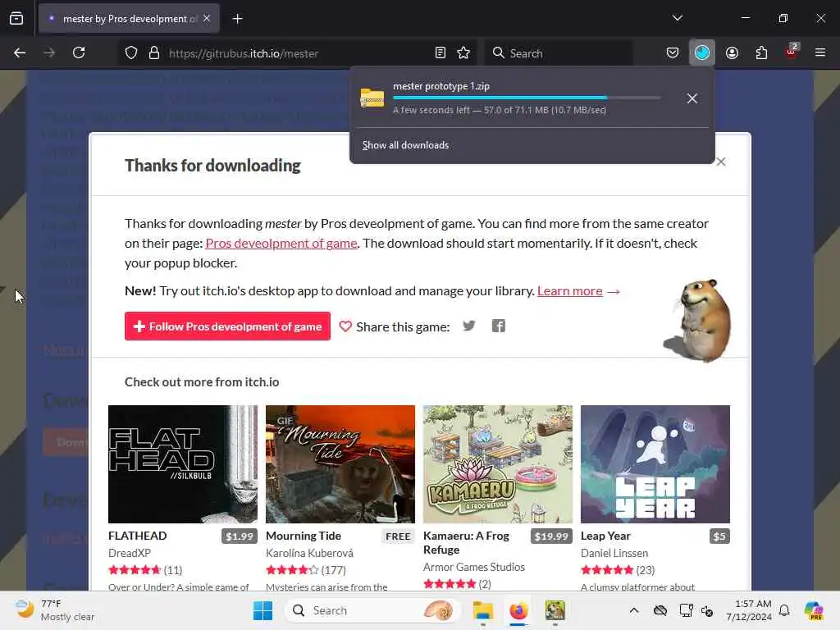Click FLATHEAD $1.99 price tag
840x630 pixels.
(240, 536)
